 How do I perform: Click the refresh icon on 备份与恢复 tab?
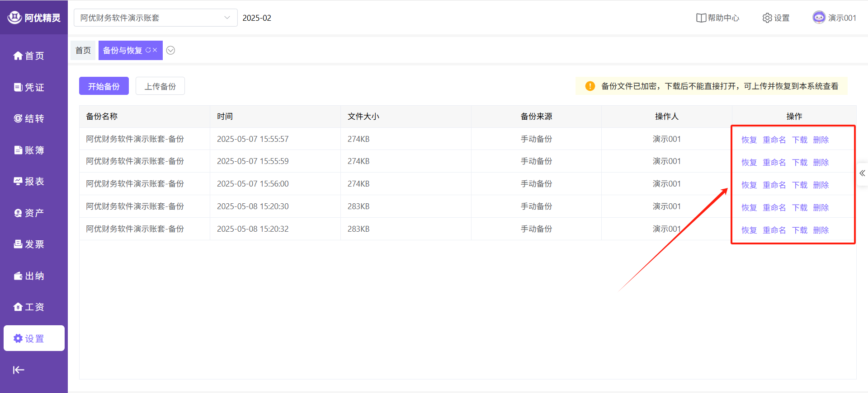tap(148, 50)
